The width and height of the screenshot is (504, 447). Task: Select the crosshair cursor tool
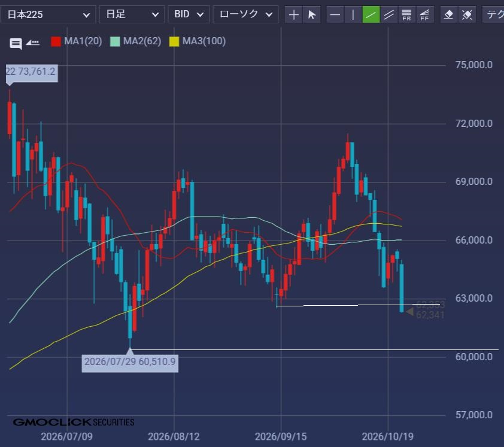(293, 14)
